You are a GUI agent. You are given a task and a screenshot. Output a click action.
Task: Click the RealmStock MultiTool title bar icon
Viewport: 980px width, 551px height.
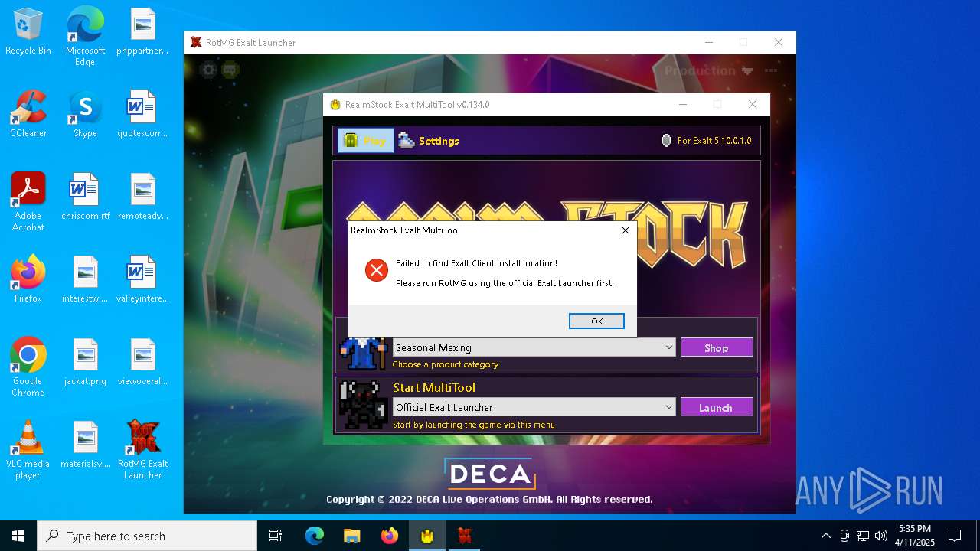(x=335, y=105)
